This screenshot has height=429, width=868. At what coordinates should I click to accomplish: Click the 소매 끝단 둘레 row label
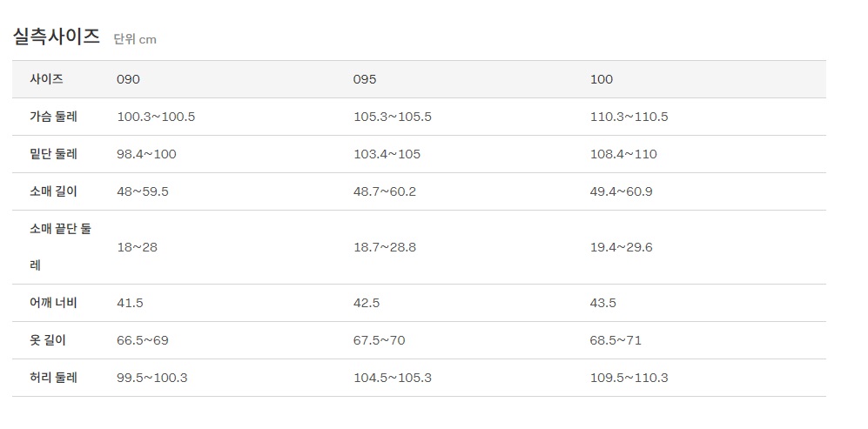click(x=60, y=246)
